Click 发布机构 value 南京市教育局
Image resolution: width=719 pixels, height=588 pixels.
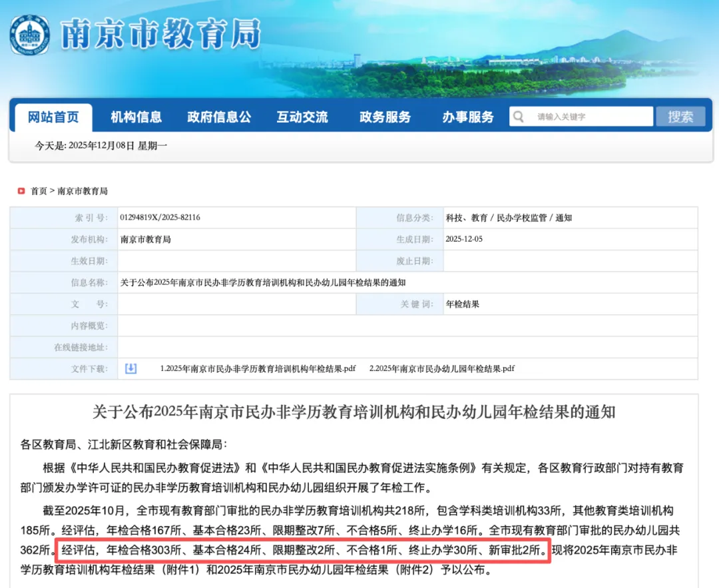145,240
